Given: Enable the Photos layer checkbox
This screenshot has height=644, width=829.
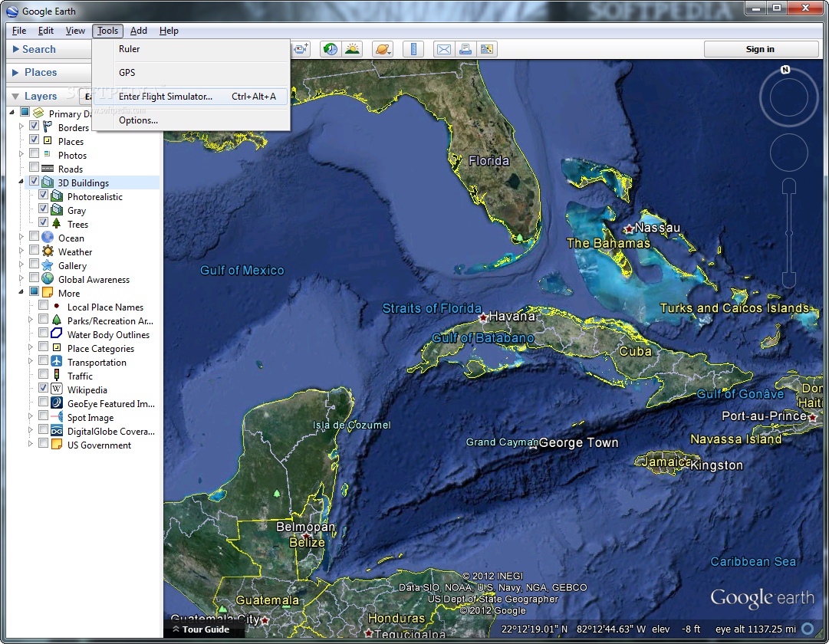Looking at the screenshot, I should click(x=34, y=153).
